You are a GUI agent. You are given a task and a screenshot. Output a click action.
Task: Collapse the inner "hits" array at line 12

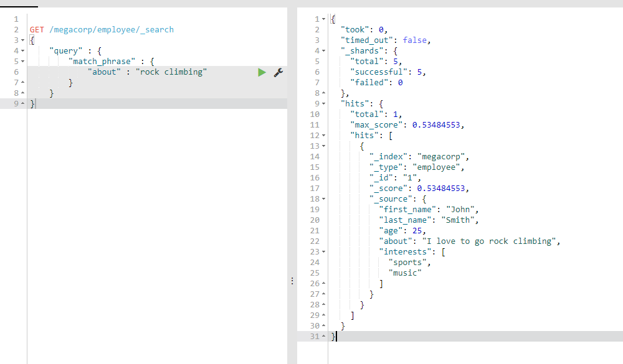[x=323, y=136]
